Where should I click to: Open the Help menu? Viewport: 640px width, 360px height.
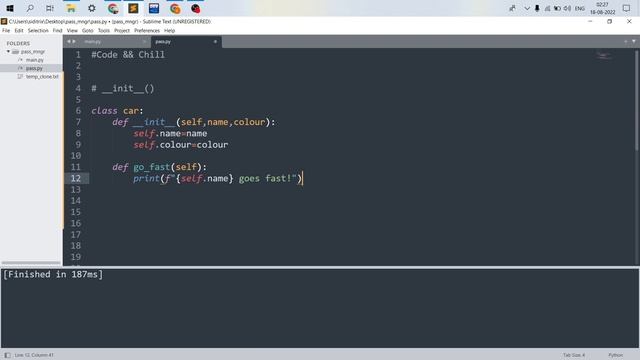pyautogui.click(x=169, y=31)
